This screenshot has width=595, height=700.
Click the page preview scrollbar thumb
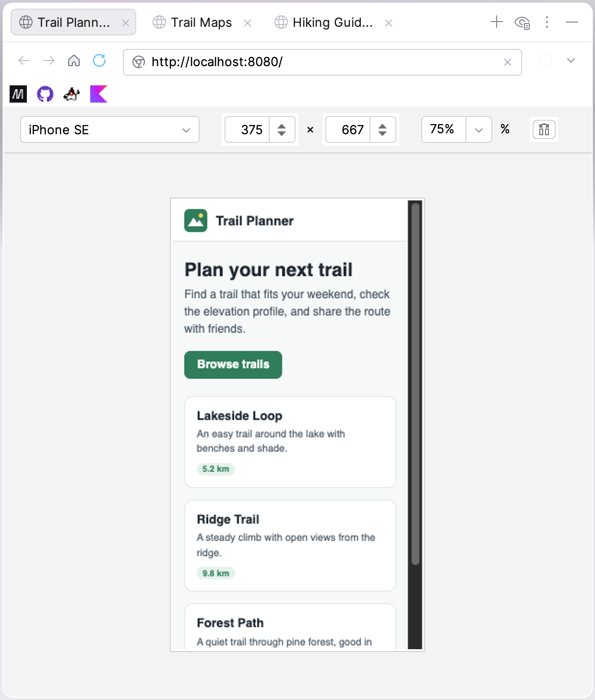pos(416,384)
